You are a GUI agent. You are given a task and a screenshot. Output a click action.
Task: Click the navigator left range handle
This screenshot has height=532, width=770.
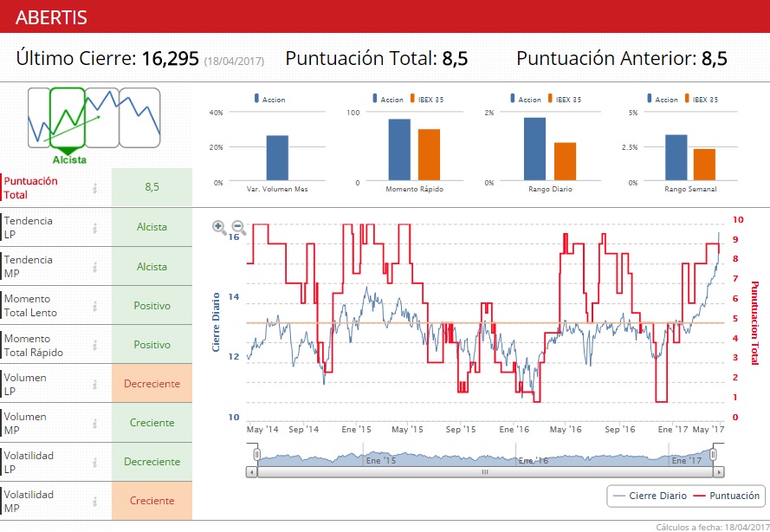coord(257,454)
